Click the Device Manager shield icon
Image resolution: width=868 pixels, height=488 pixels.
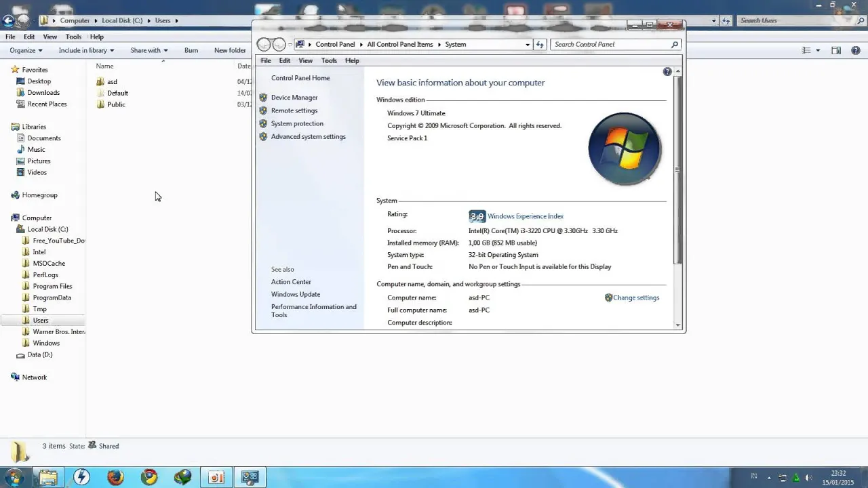click(x=263, y=98)
